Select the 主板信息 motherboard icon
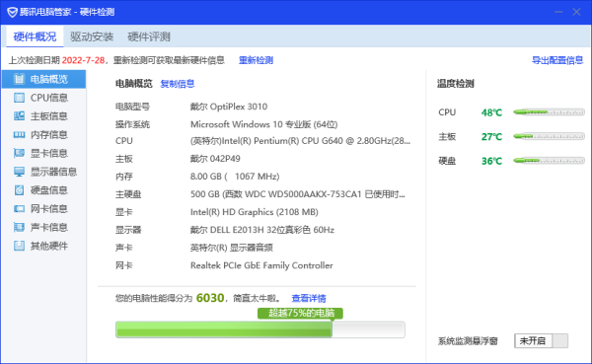Image resolution: width=592 pixels, height=364 pixels. [19, 116]
